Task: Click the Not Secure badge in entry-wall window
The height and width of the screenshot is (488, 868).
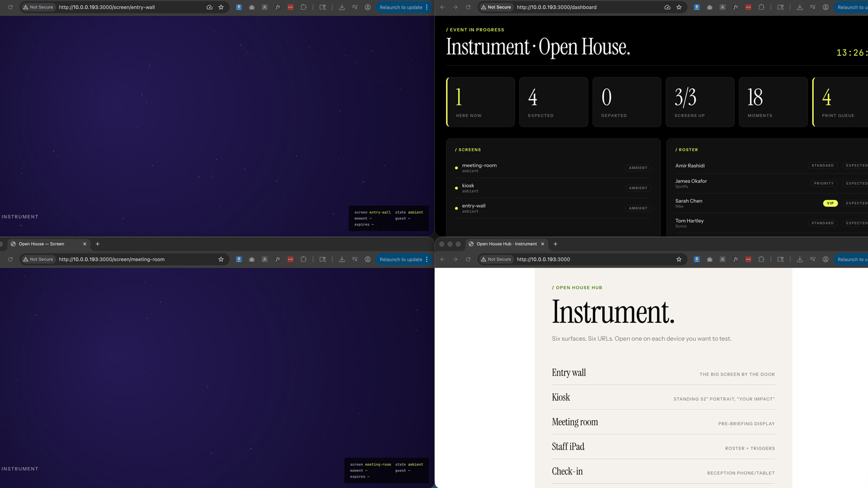Action: pos(38,7)
